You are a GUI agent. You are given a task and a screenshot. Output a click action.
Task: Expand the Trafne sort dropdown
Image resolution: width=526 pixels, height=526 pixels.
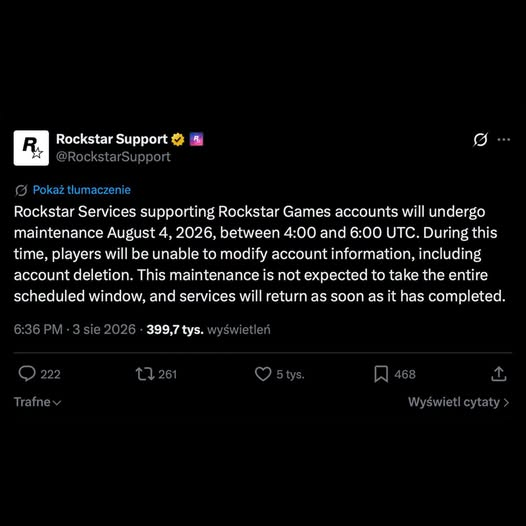(37, 402)
